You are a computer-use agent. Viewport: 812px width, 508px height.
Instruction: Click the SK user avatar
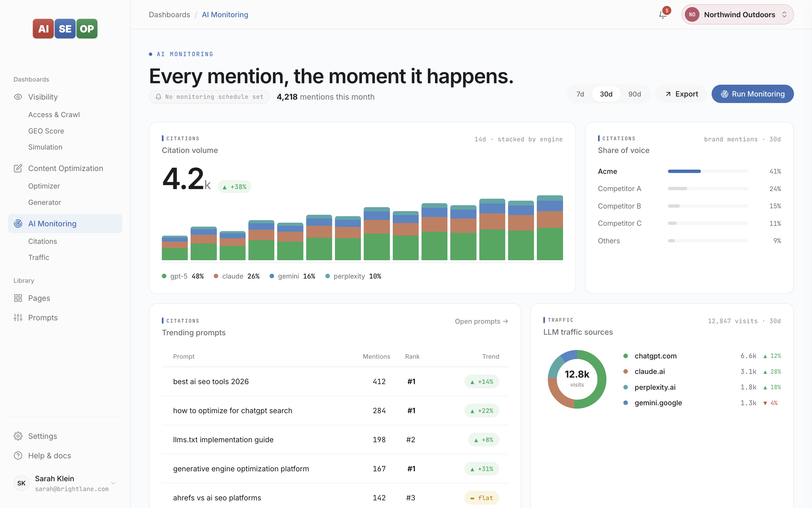click(x=21, y=483)
